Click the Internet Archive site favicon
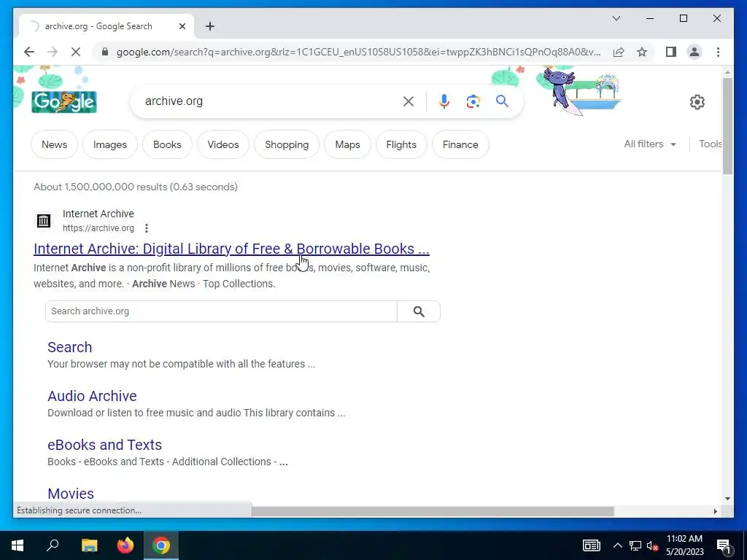The width and height of the screenshot is (747, 560). point(44,221)
